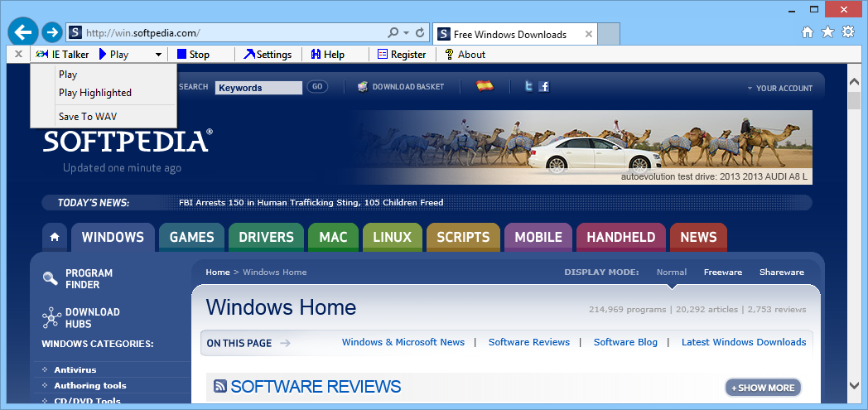Open the Scripts tab

tap(463, 238)
